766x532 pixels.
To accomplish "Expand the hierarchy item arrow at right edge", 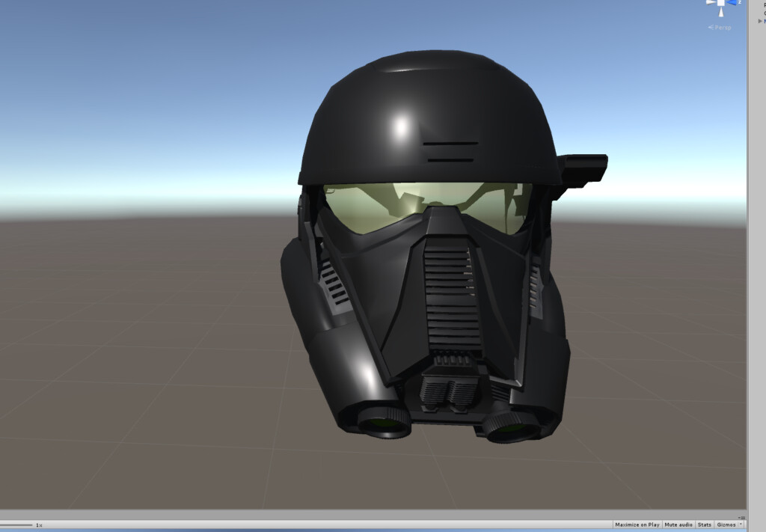I will pyautogui.click(x=760, y=21).
